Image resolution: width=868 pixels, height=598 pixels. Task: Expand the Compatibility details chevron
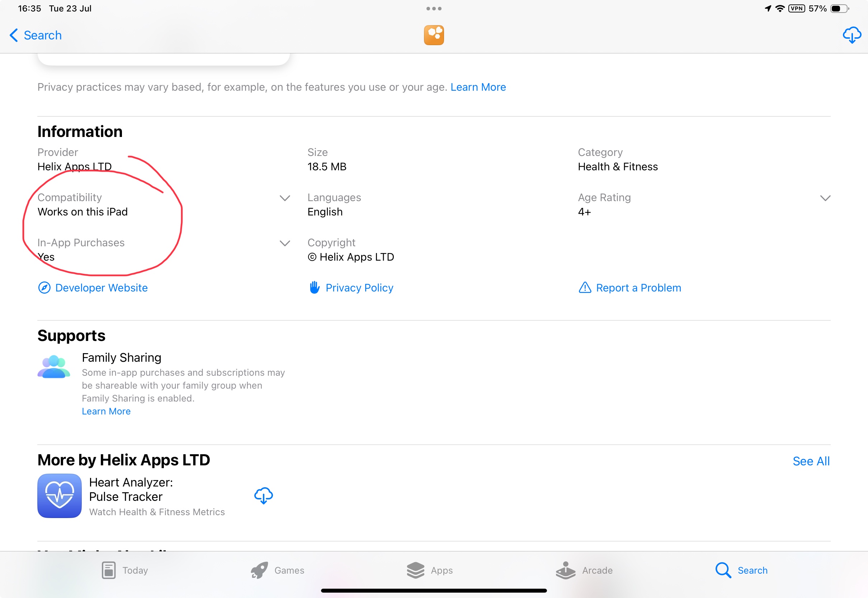point(285,198)
